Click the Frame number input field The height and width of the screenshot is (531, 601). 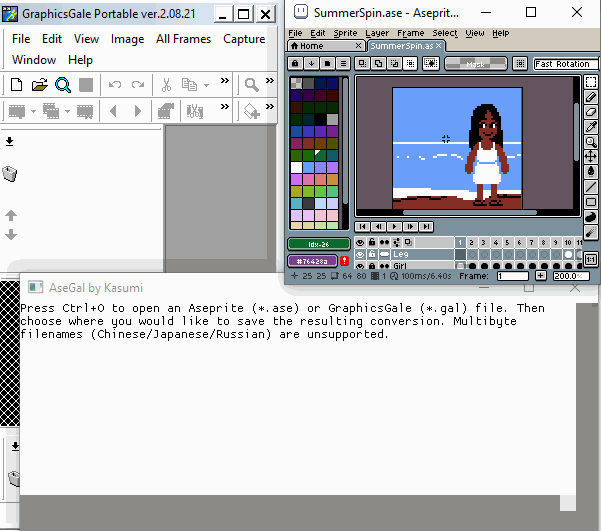click(x=512, y=276)
